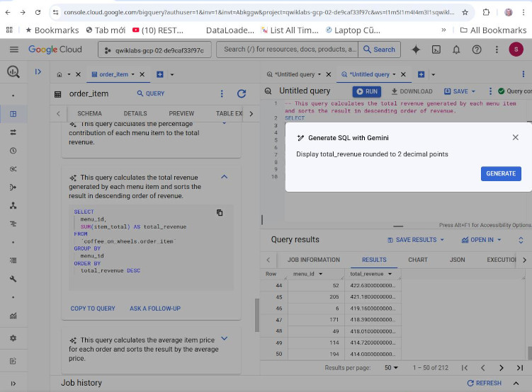Viewport: 532px width, 392px height.
Task: Collapse the total revenue query card
Action: (x=225, y=176)
